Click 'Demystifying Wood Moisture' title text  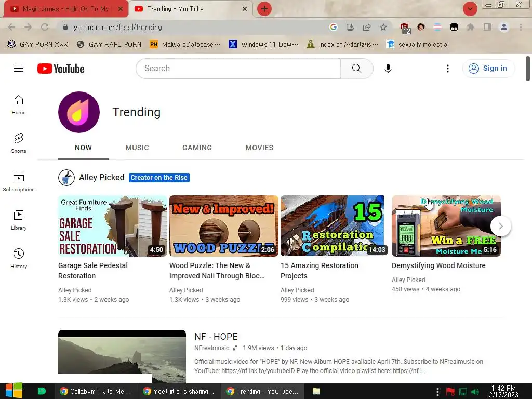coord(438,265)
